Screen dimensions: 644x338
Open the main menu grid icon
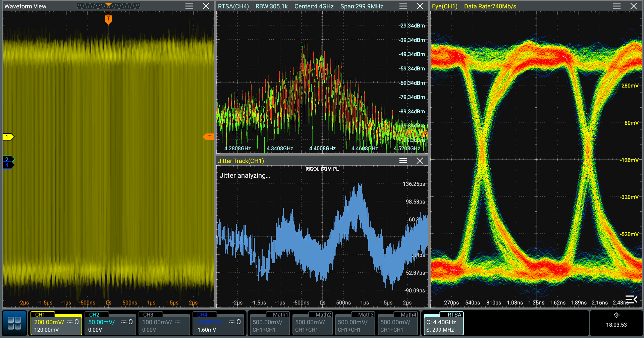pyautogui.click(x=14, y=323)
